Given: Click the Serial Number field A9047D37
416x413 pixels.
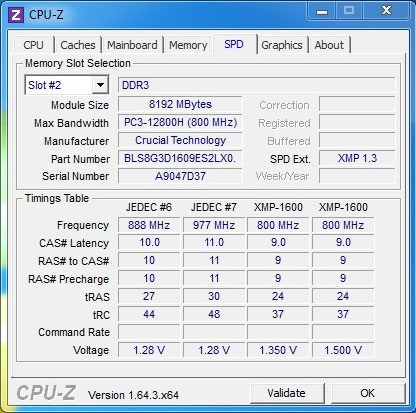Looking at the screenshot, I should tap(180, 176).
